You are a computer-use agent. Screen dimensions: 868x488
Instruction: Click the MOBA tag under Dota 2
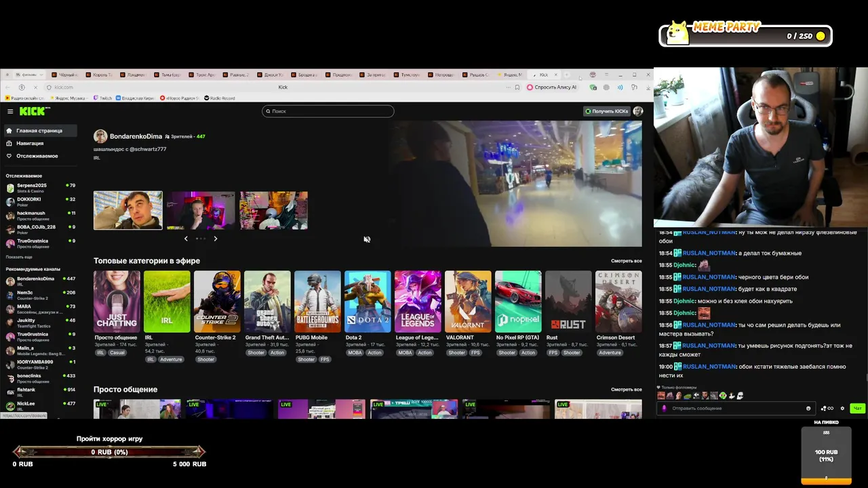click(x=355, y=352)
